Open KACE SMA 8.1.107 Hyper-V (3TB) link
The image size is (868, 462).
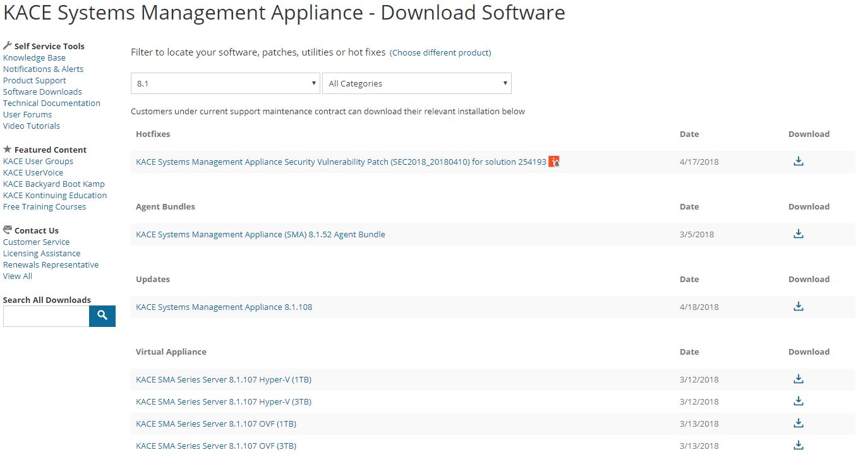[224, 402]
